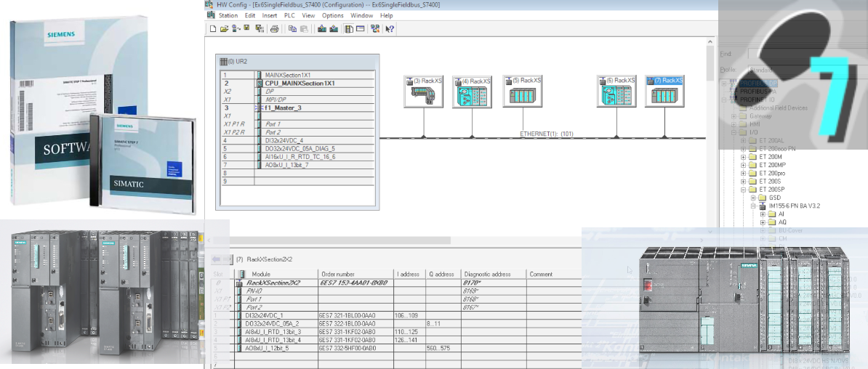Click the Download to Module icon
Viewport: 868px width, 369px height.
[x=322, y=29]
